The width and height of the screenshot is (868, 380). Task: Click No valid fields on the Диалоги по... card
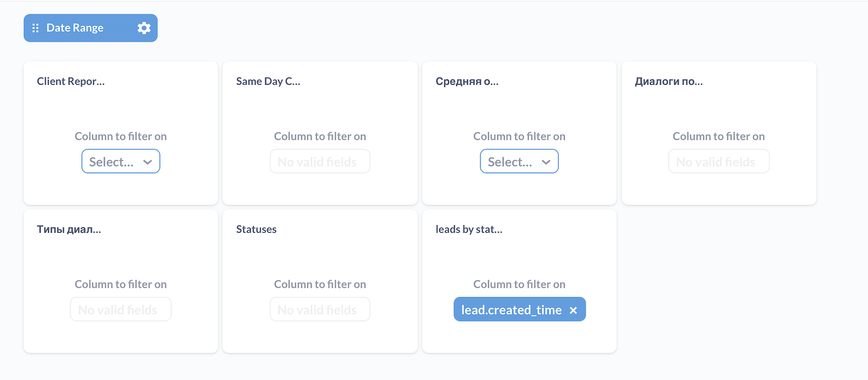tap(718, 161)
